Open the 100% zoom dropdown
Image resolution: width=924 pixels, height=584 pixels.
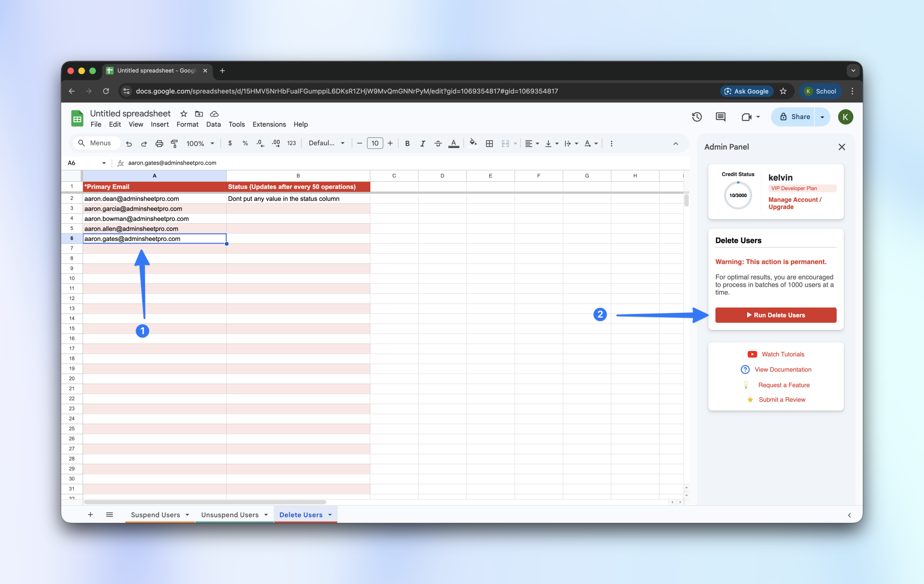pyautogui.click(x=200, y=144)
